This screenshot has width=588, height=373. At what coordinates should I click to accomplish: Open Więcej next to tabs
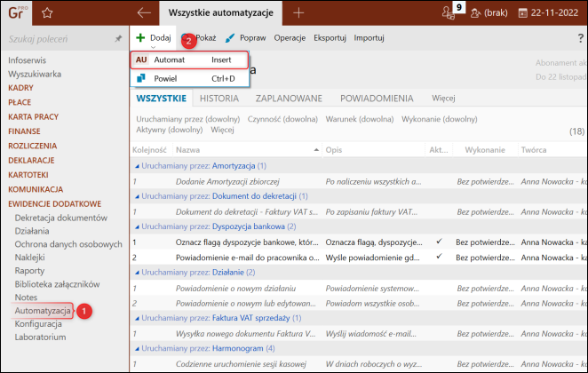tap(443, 99)
